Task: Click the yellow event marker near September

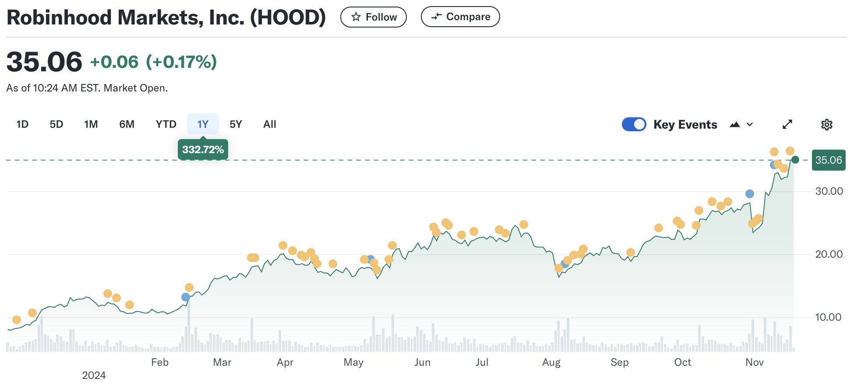Action: click(631, 252)
